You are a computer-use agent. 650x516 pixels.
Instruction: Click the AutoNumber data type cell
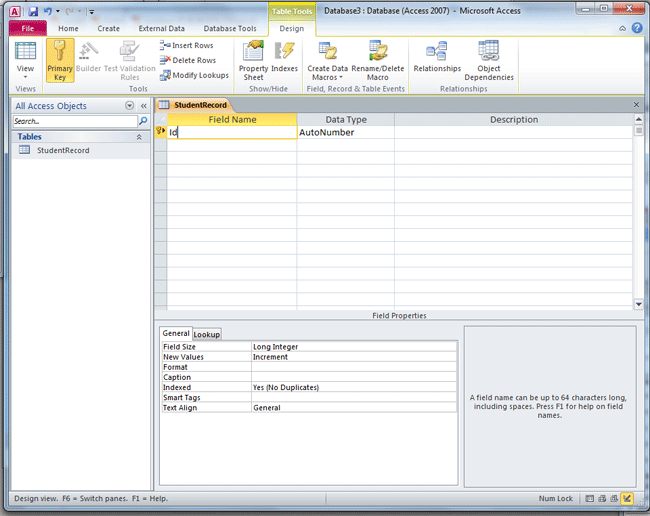click(345, 133)
